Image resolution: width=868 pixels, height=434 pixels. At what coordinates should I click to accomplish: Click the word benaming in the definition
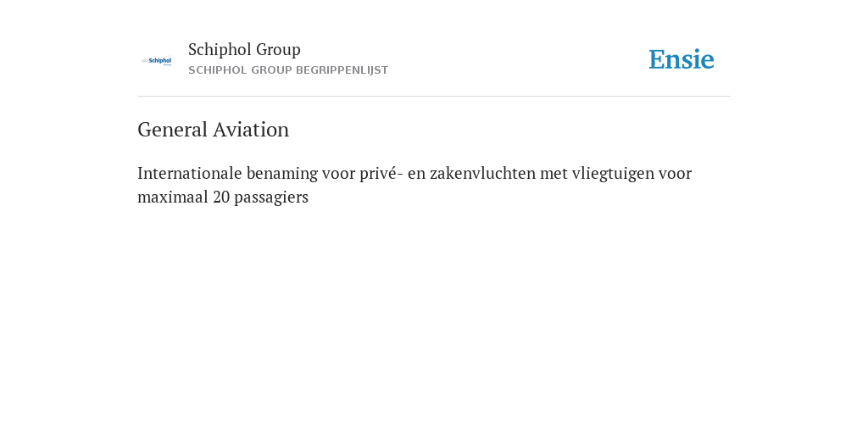[x=282, y=174]
